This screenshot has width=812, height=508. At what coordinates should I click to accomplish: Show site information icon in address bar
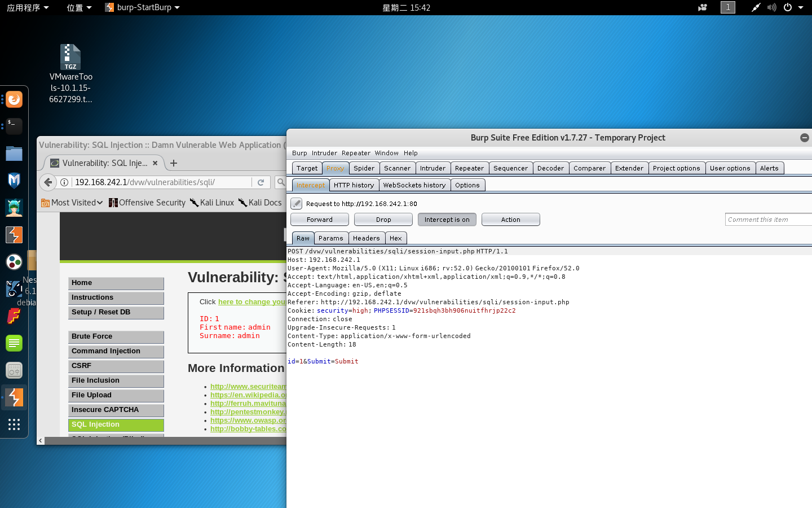point(64,182)
